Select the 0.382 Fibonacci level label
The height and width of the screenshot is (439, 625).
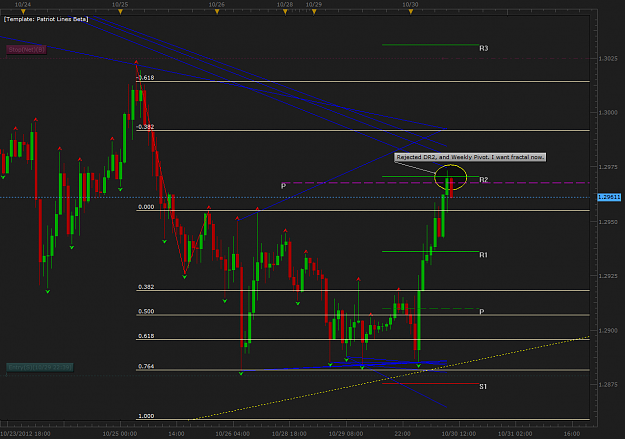click(146, 287)
